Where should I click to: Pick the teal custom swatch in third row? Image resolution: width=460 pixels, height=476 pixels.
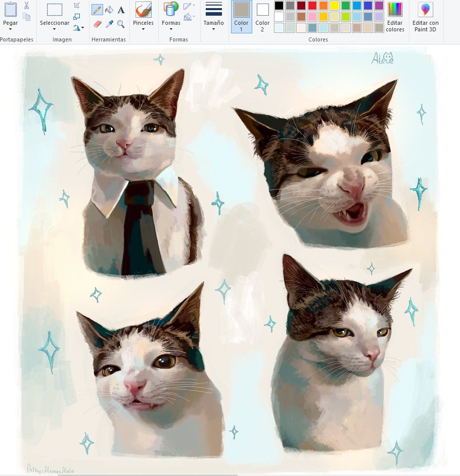click(312, 28)
